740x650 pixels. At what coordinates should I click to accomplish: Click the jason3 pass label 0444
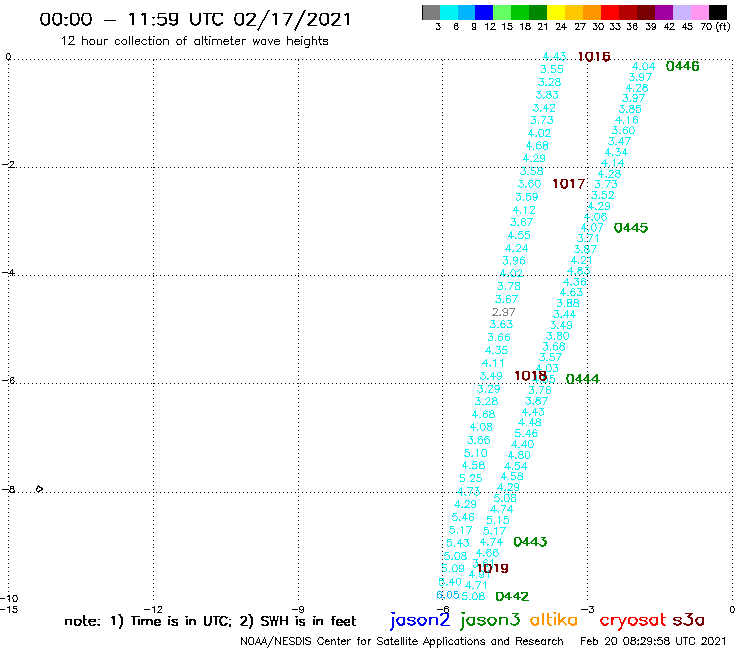582,379
